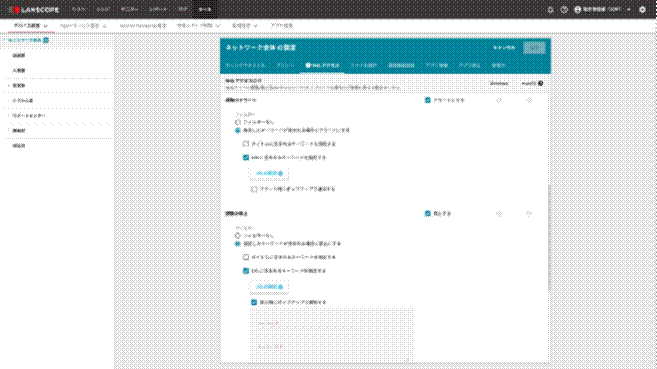The height and width of the screenshot is (369, 657).
Task: Uncheck URL keyword checkbox in alert section
Action: pos(246,157)
